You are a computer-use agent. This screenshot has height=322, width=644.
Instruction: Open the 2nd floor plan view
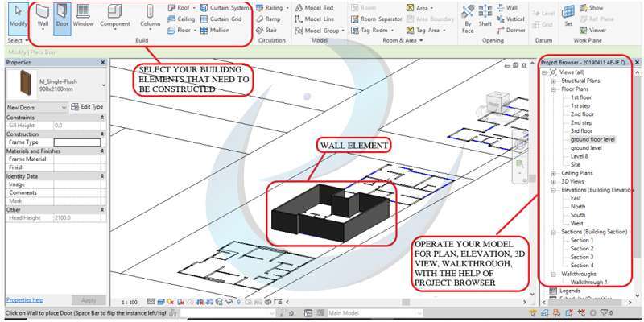coord(582,114)
